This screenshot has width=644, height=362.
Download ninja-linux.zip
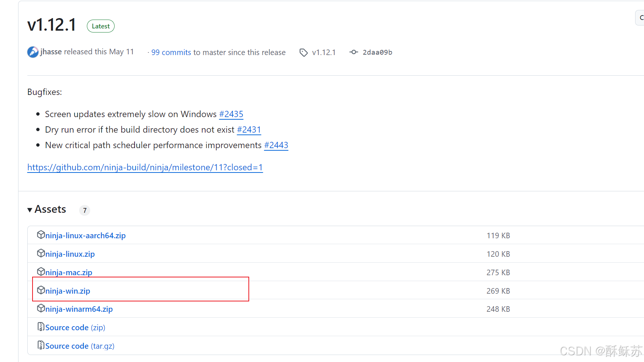(x=70, y=254)
